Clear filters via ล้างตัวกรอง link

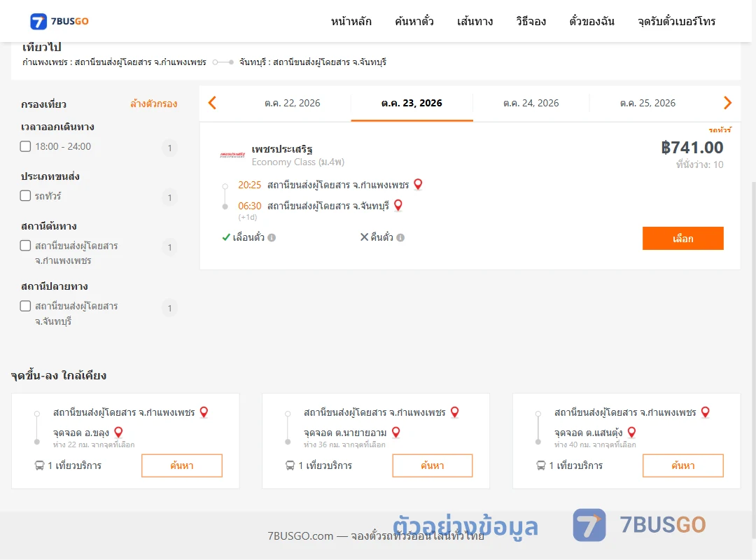(154, 104)
